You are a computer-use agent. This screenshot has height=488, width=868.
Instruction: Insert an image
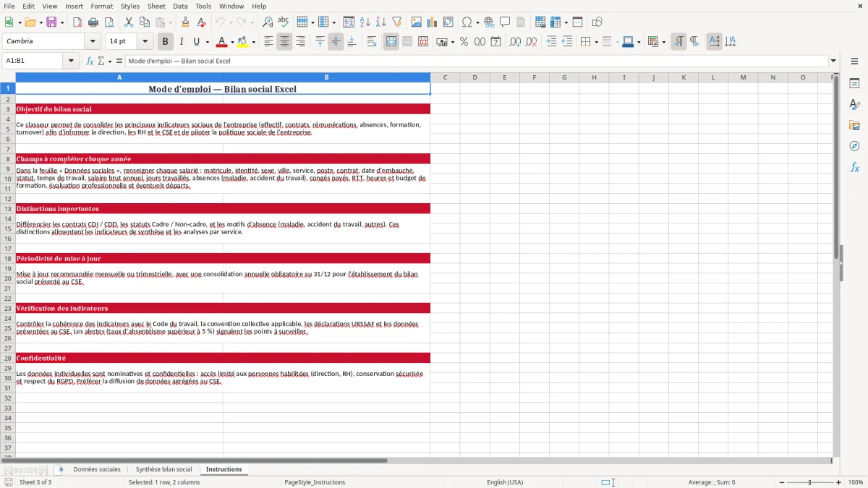[417, 22]
